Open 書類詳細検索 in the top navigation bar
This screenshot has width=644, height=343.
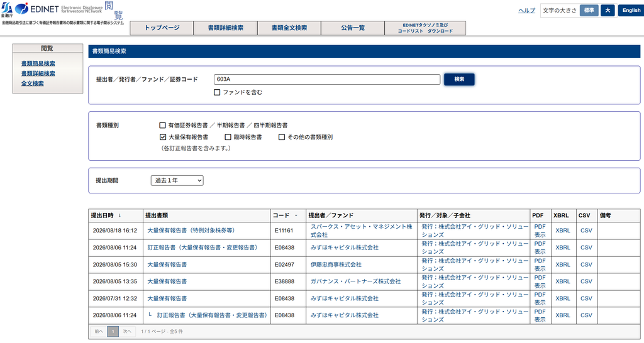[226, 28]
